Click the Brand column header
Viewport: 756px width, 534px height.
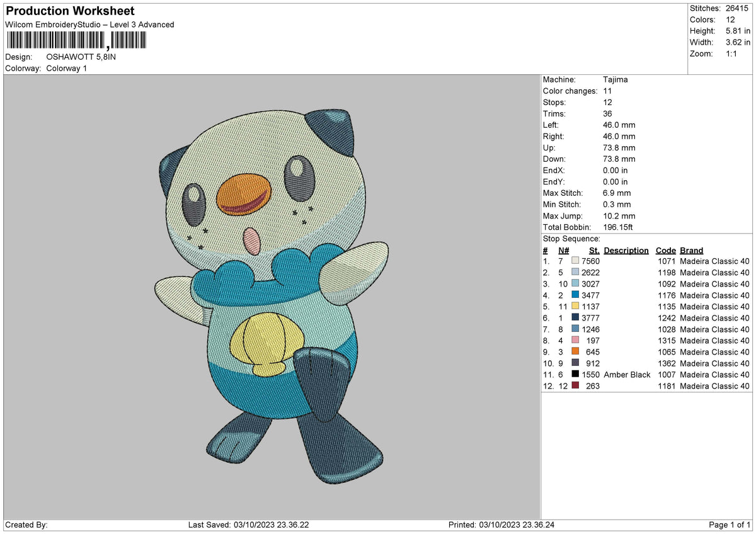point(692,250)
